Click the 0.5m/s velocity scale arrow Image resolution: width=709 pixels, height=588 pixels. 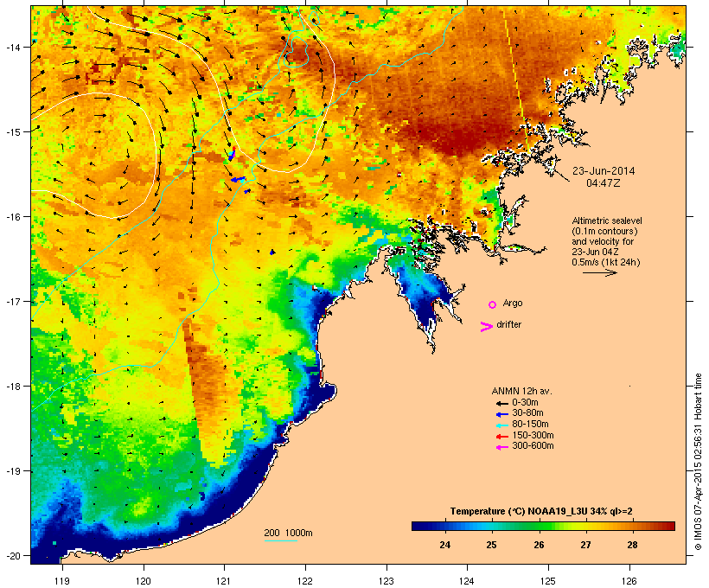click(599, 272)
